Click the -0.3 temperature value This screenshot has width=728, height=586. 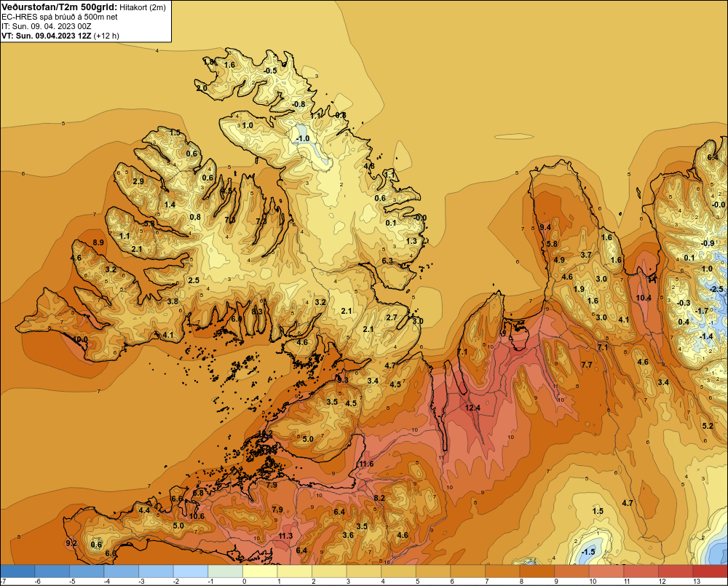click(x=684, y=304)
